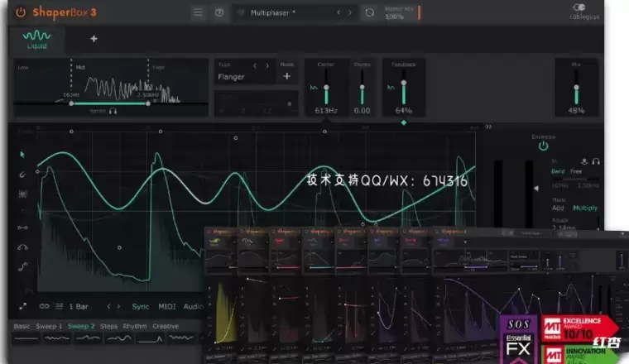Viewport: 629px width, 364px height.
Task: Enable Sync trigger mode
Action: 141,307
